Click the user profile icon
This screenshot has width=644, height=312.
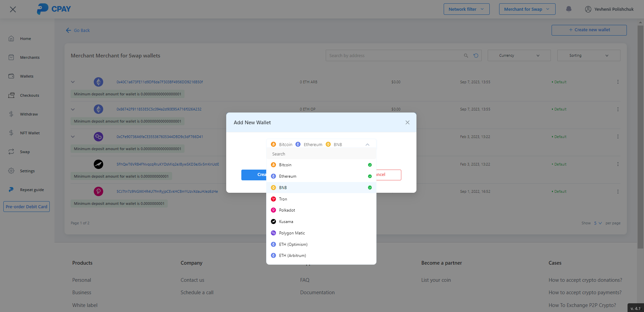tap(588, 9)
